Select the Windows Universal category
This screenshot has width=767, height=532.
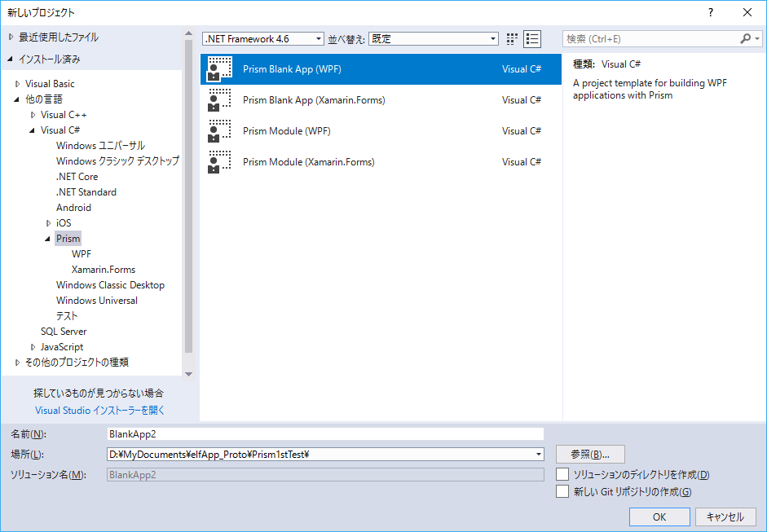(x=97, y=301)
